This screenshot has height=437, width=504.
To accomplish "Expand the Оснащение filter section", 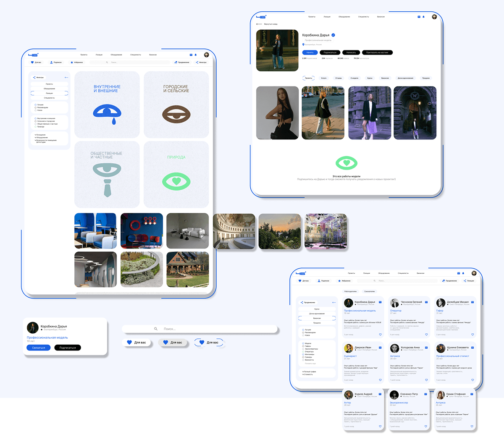I will point(35,135).
